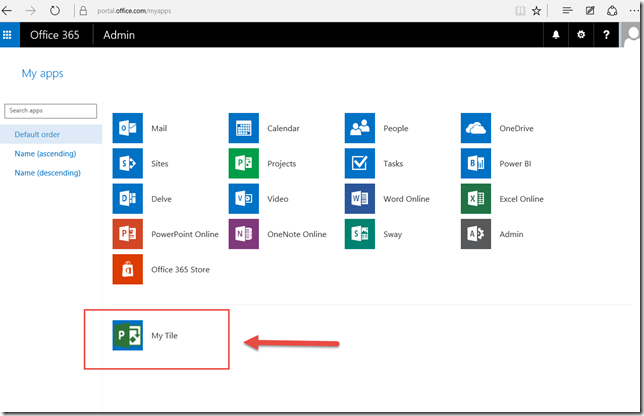This screenshot has width=644, height=416.
Task: Click the browser share icon
Action: 612,11
